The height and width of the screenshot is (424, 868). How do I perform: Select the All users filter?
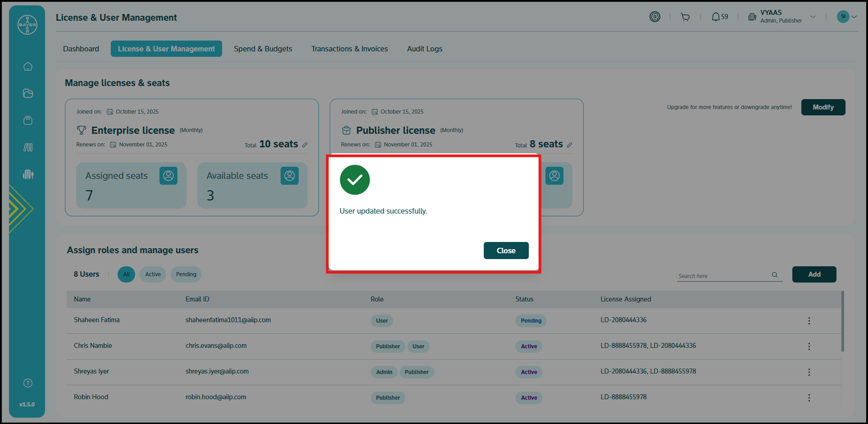click(x=127, y=274)
